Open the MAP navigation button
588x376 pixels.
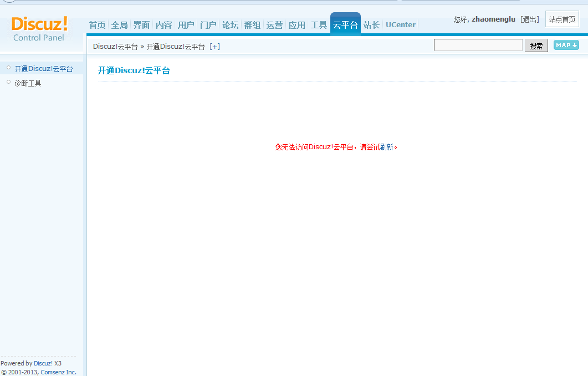(566, 45)
